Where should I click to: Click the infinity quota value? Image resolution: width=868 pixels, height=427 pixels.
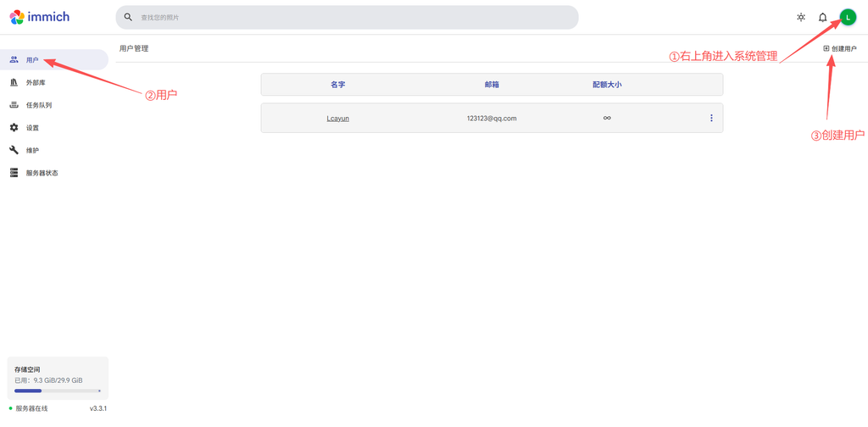pos(607,118)
